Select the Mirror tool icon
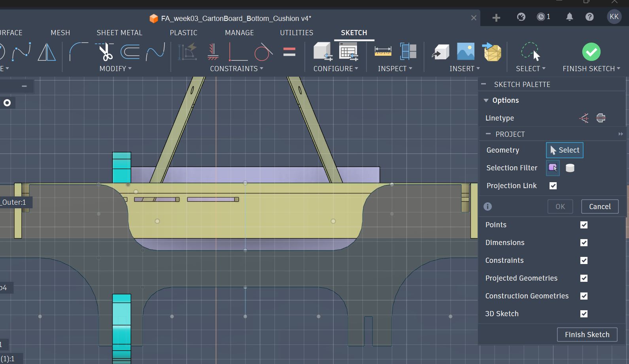This screenshot has width=629, height=364. point(47,52)
